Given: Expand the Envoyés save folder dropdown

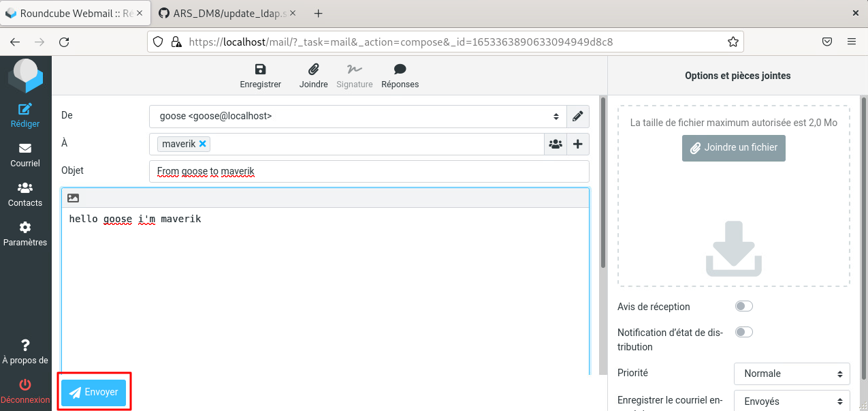Looking at the screenshot, I should pos(792,401).
